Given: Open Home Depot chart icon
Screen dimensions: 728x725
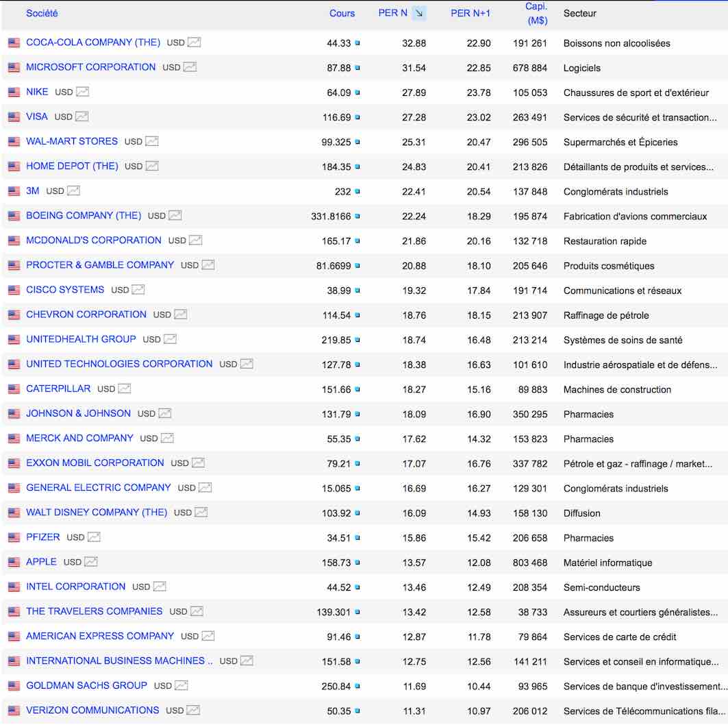Looking at the screenshot, I should click(x=152, y=166).
